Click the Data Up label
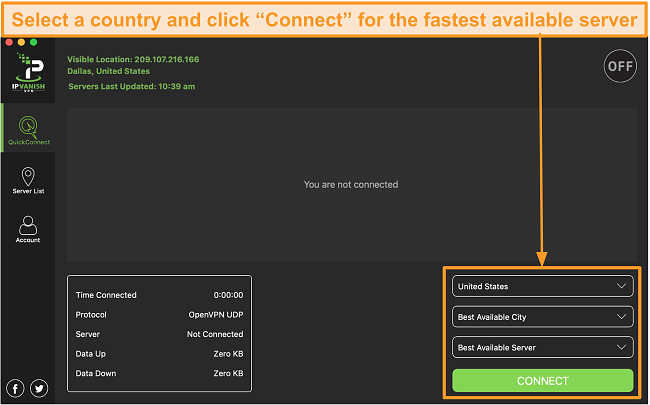650x405 pixels. (x=91, y=354)
